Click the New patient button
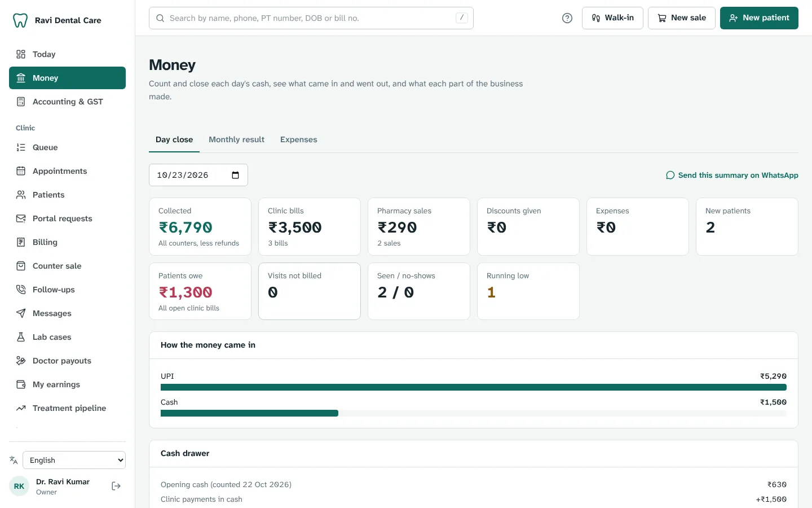 click(x=759, y=18)
